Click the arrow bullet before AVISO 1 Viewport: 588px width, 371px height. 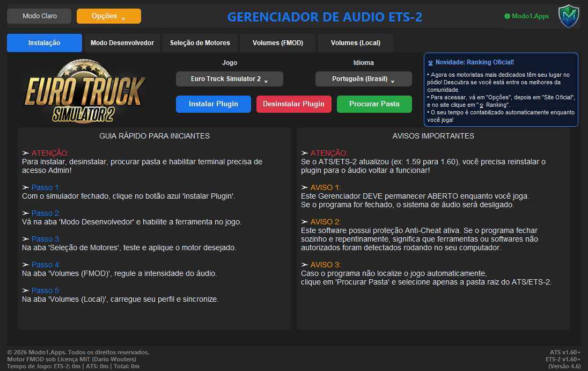(305, 187)
